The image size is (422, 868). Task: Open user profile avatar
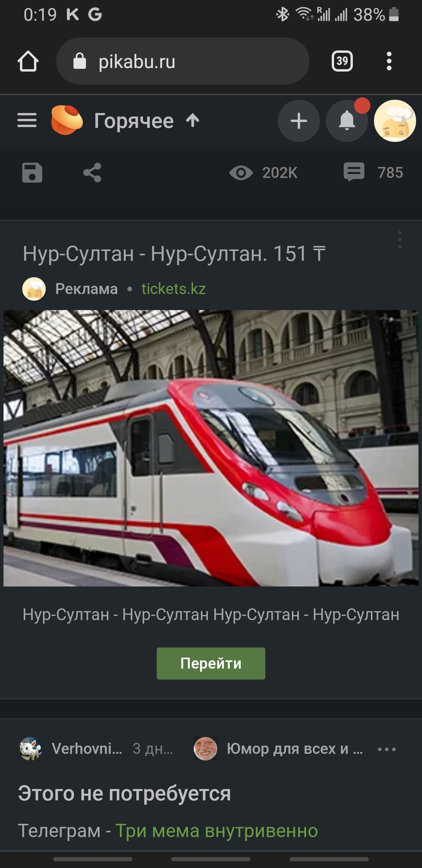[x=395, y=121]
